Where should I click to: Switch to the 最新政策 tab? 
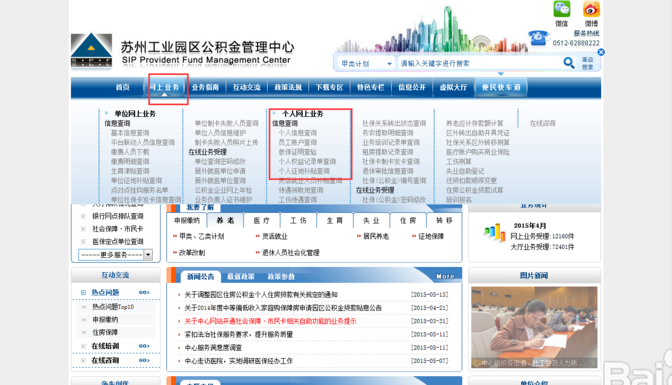(x=240, y=277)
